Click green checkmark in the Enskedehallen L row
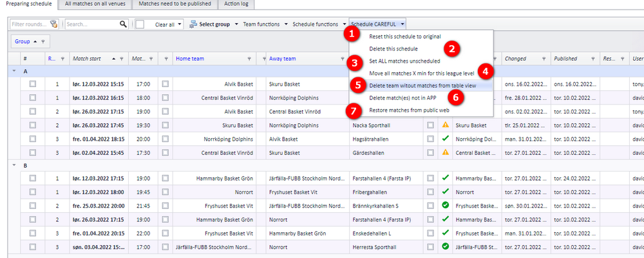Viewport: 644px width, 258px height. (x=445, y=232)
